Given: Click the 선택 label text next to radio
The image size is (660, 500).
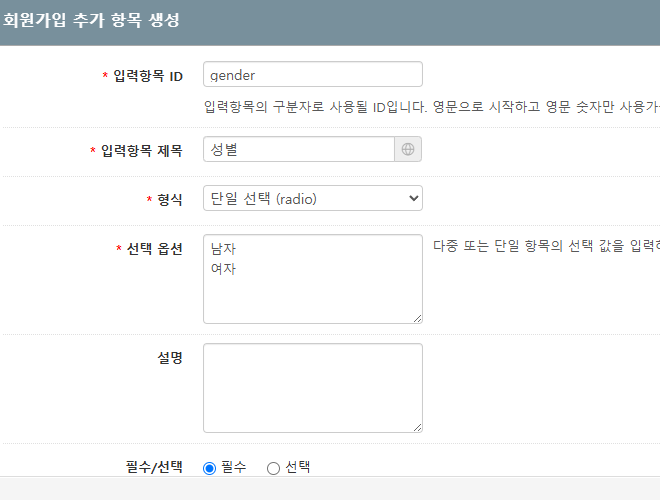Looking at the screenshot, I should click(298, 467).
